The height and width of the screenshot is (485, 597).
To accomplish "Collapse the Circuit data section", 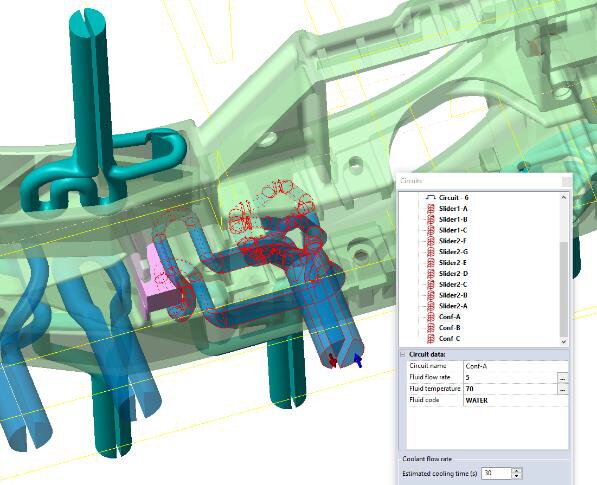I will pyautogui.click(x=403, y=354).
